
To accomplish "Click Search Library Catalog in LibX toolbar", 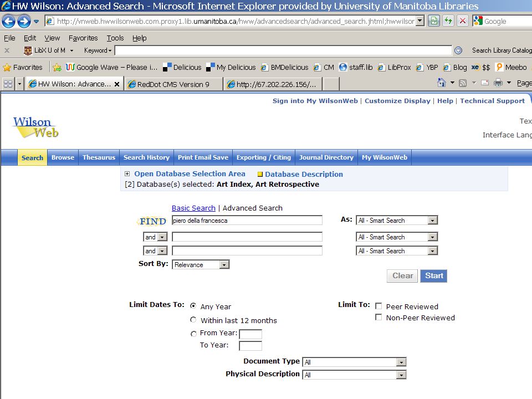I will pyautogui.click(x=502, y=50).
